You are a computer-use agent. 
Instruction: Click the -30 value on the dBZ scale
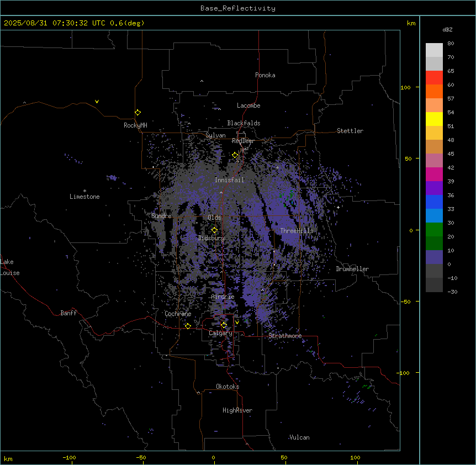(452, 292)
